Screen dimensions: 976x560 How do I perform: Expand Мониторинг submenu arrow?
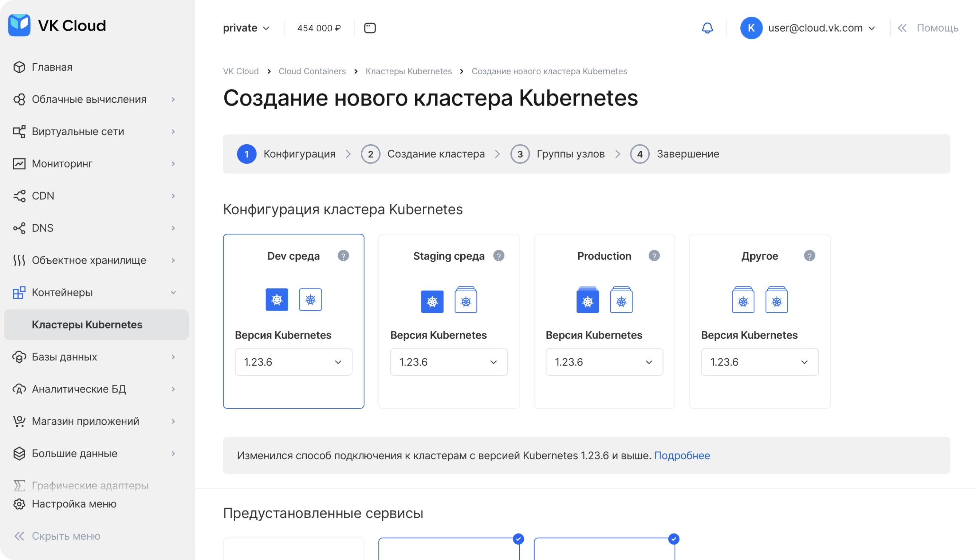[x=173, y=164]
